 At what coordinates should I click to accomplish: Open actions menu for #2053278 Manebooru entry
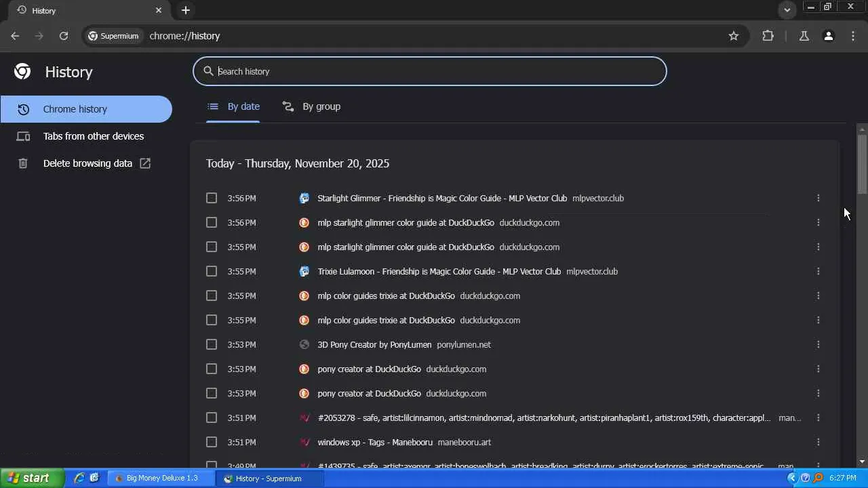tap(818, 418)
